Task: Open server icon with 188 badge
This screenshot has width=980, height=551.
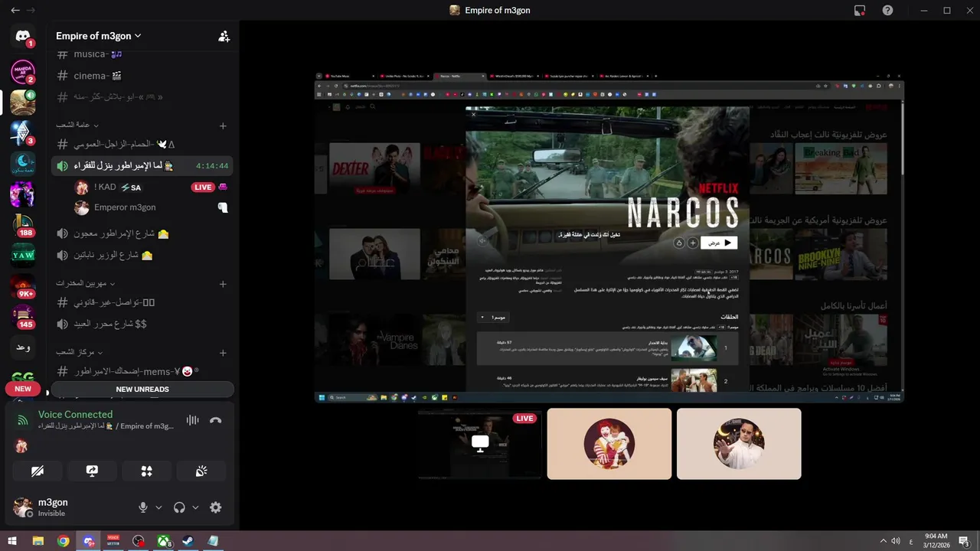Action: point(23,225)
